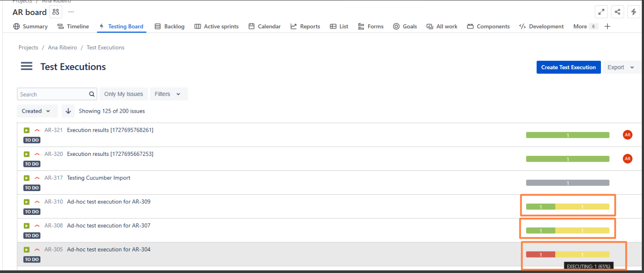Image resolution: width=644 pixels, height=273 pixels.
Task: Toggle the sort direction arrow
Action: coord(68,111)
